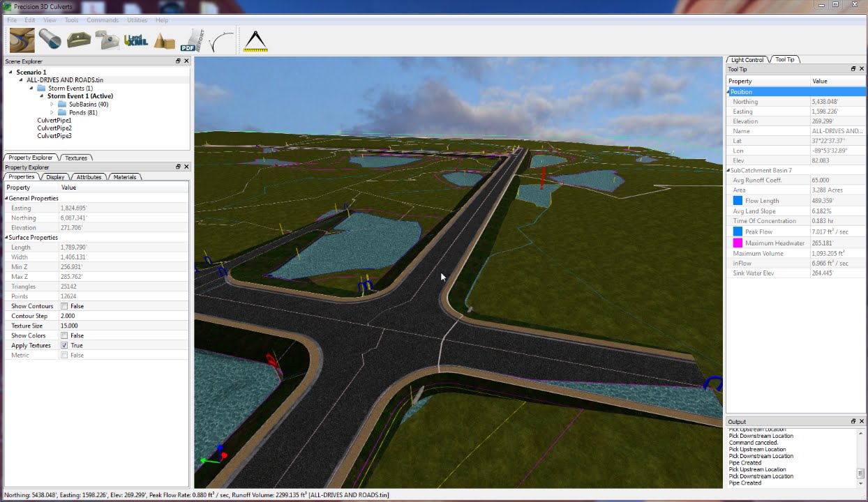Viewport: 868px width, 502px height.
Task: Click the magenta Maximum Headwater swatch
Action: click(x=738, y=243)
